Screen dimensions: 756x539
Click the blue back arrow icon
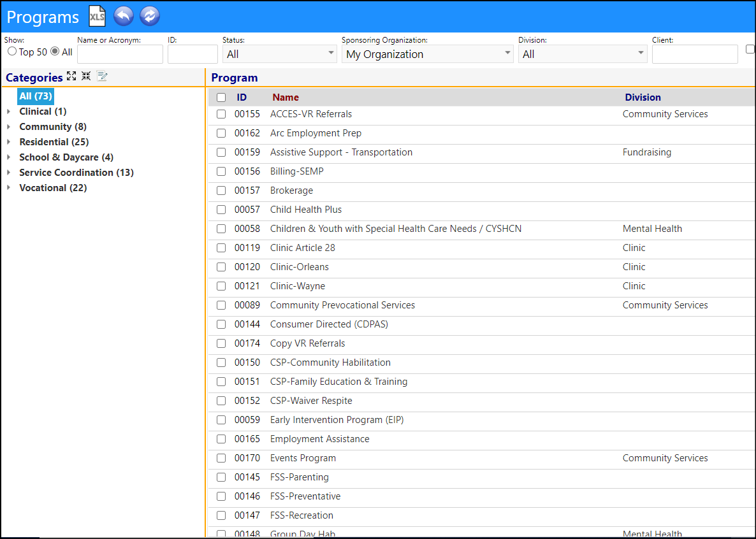[x=124, y=17]
